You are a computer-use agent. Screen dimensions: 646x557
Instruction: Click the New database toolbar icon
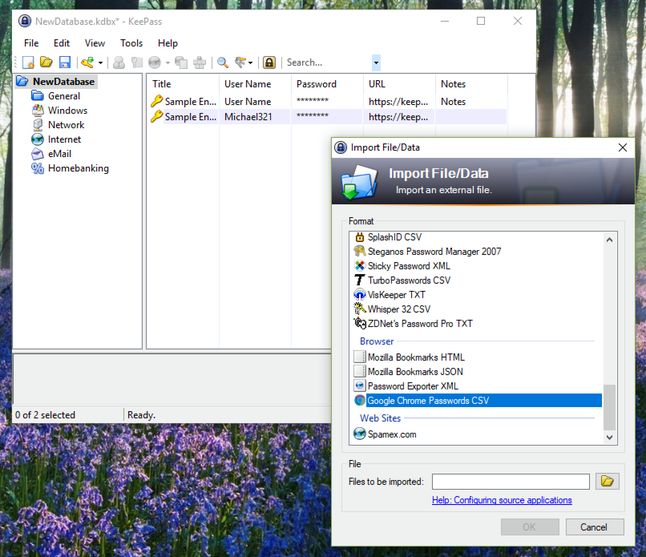pyautogui.click(x=28, y=63)
